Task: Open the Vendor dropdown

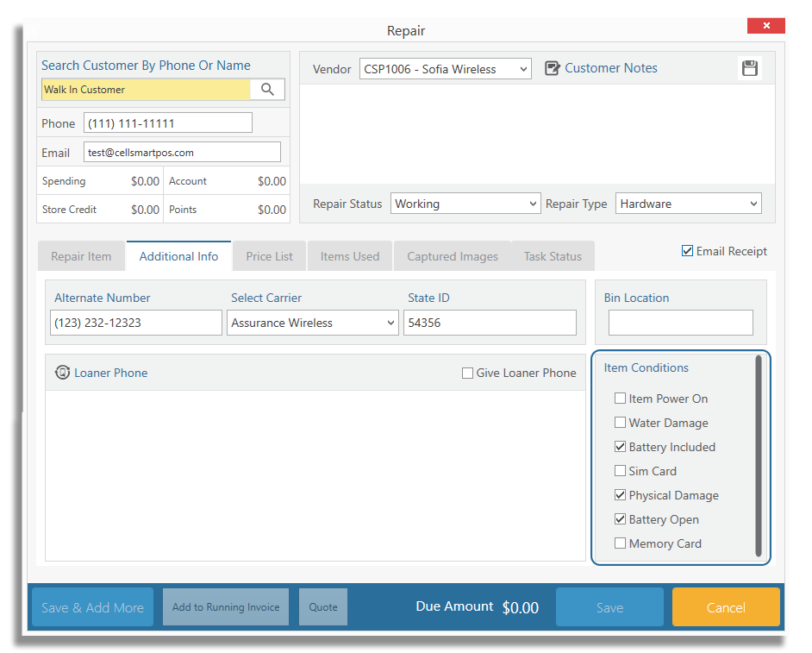Action: (x=446, y=69)
